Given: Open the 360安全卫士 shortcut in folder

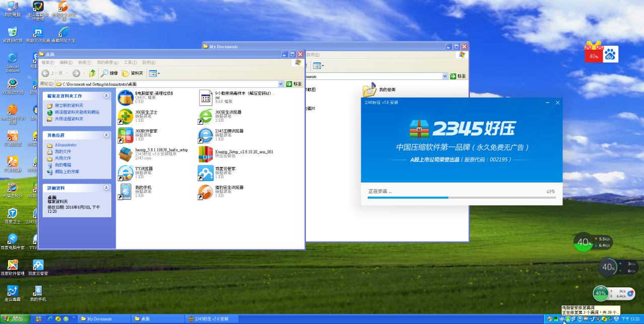Looking at the screenshot, I should tap(125, 116).
